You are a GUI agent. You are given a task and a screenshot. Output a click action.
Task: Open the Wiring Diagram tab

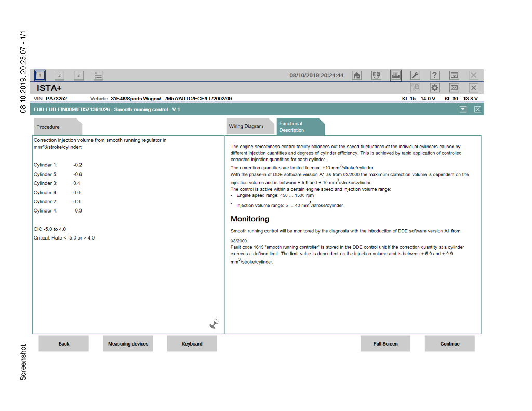[250, 126]
